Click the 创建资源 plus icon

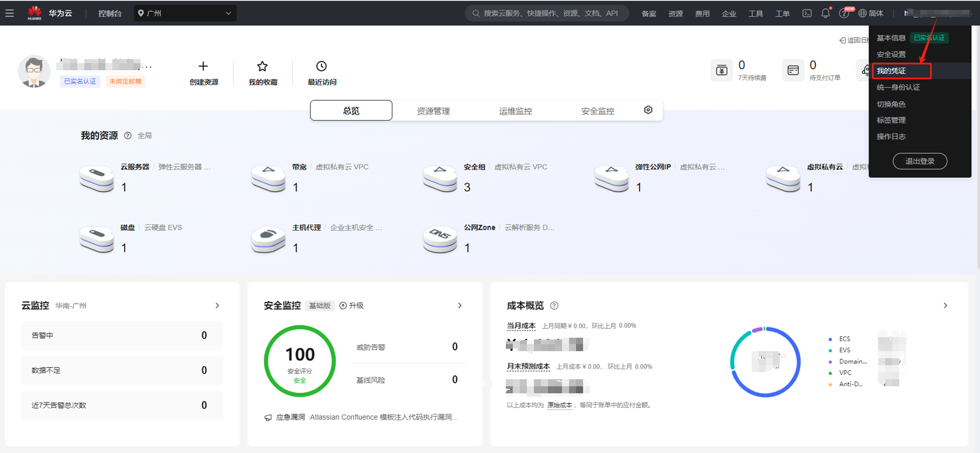(x=203, y=66)
